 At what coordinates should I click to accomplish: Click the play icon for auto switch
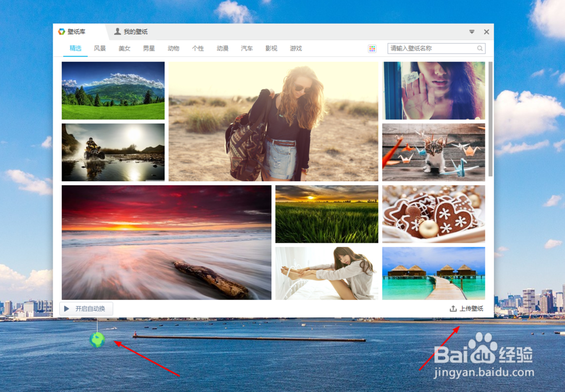point(67,309)
